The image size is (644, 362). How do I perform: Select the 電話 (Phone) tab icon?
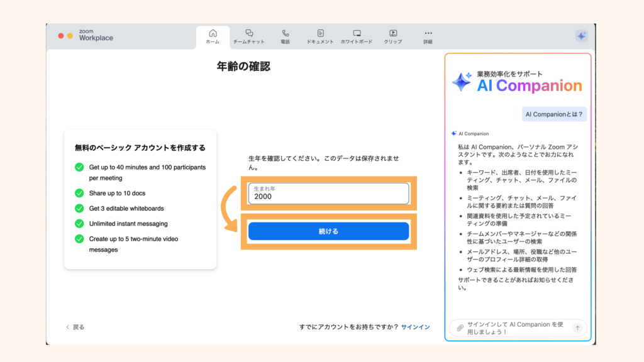click(x=285, y=35)
